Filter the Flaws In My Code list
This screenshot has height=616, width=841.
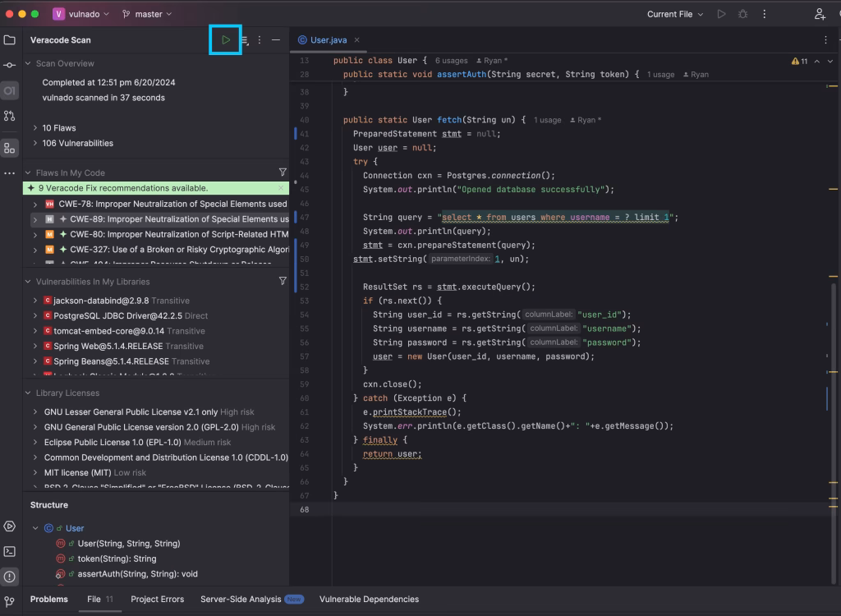coord(283,172)
